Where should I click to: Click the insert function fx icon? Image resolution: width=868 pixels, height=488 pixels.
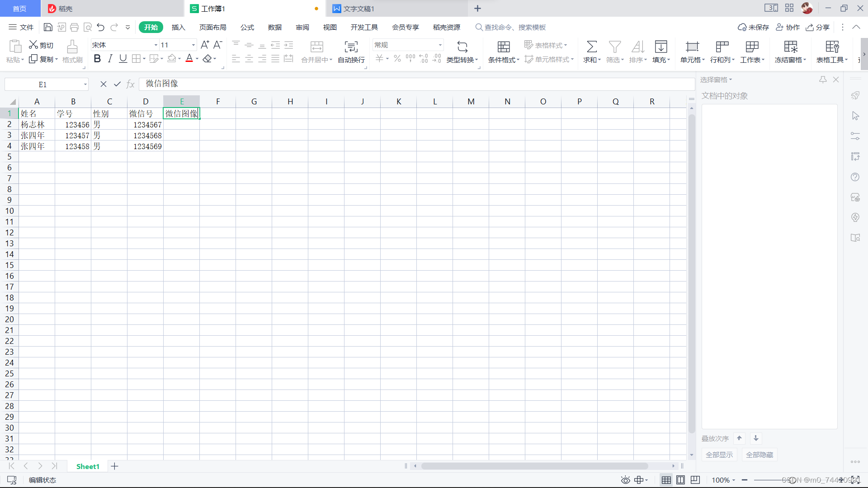130,84
